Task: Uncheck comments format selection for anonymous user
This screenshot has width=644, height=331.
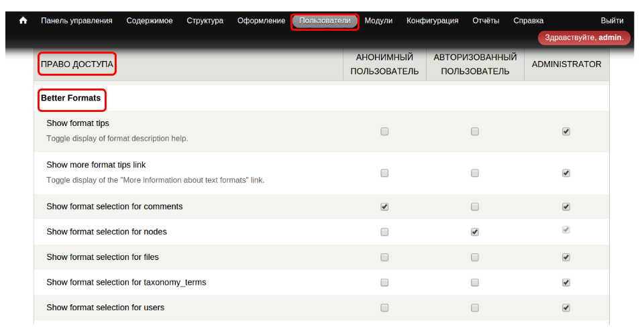Action: point(384,207)
